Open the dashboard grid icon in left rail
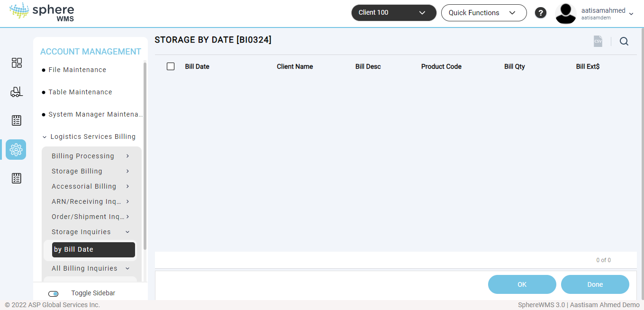Screen dimensions: 644x310 pyautogui.click(x=17, y=63)
